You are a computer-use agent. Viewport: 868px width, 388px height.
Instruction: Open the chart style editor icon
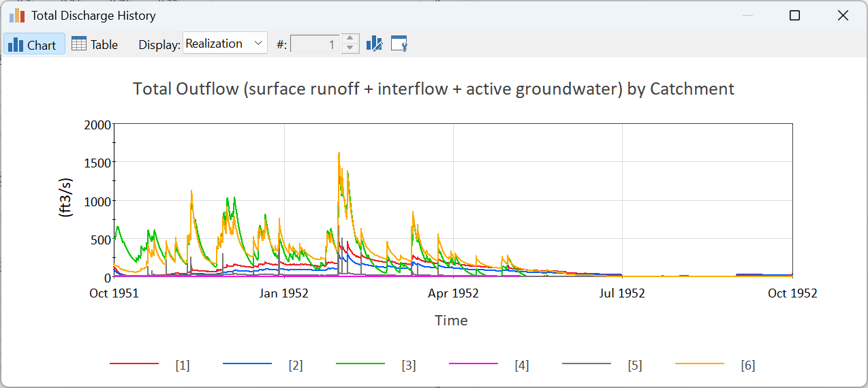point(375,44)
